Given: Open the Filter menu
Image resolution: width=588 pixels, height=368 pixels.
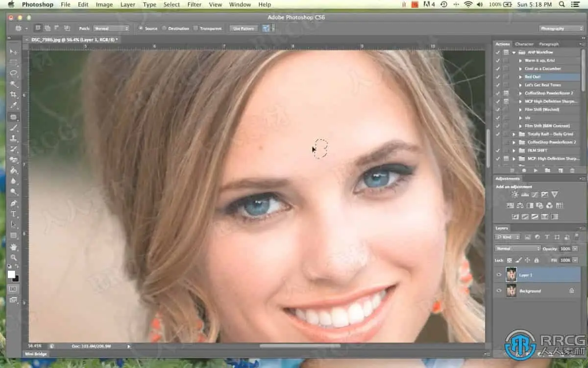Looking at the screenshot, I should [194, 4].
